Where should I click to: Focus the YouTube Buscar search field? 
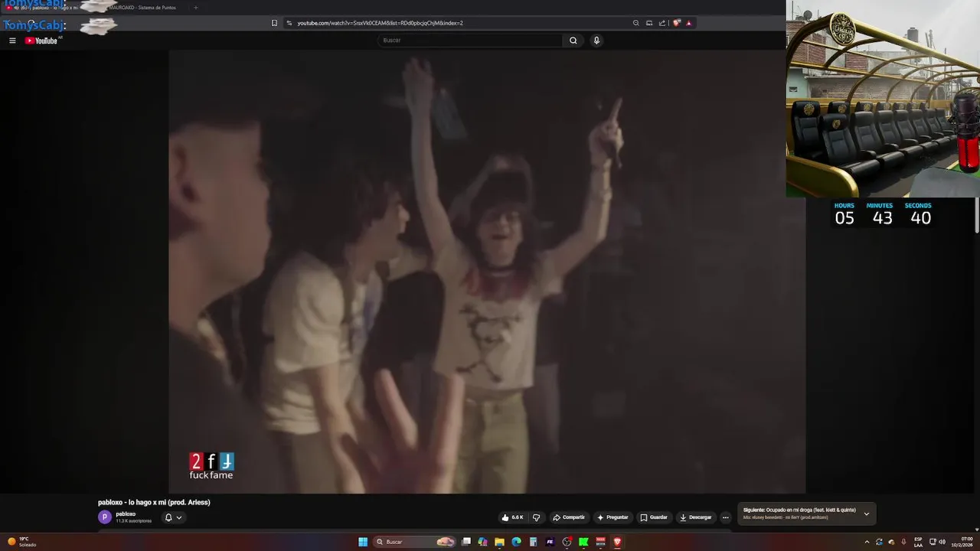[470, 41]
